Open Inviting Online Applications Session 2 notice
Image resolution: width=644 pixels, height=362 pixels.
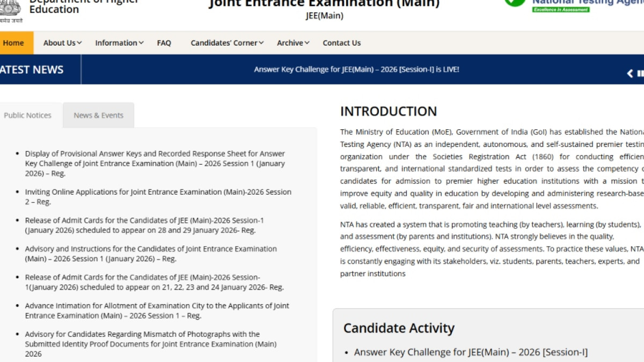[158, 197]
